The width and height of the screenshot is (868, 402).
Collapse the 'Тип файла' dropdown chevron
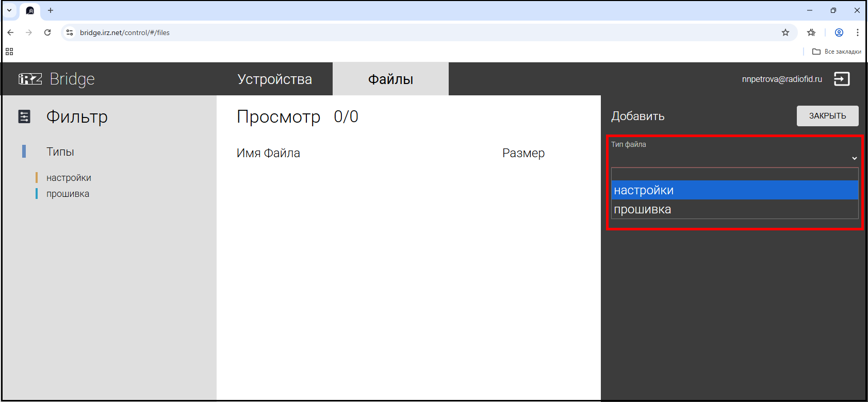point(854,158)
